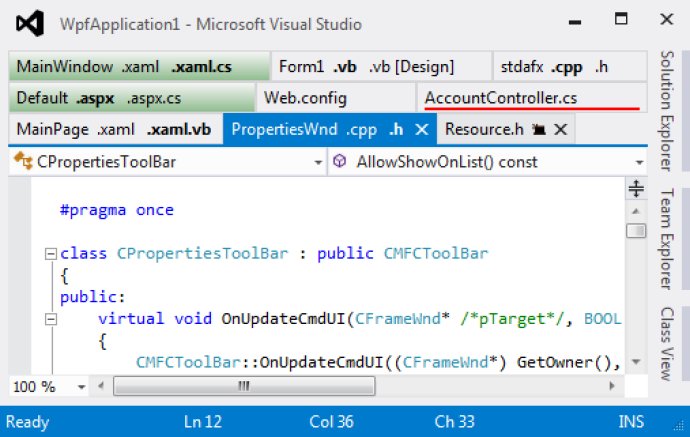Screen dimensions: 690x437
Task: Click the Ready status text
Action: click(x=27, y=422)
